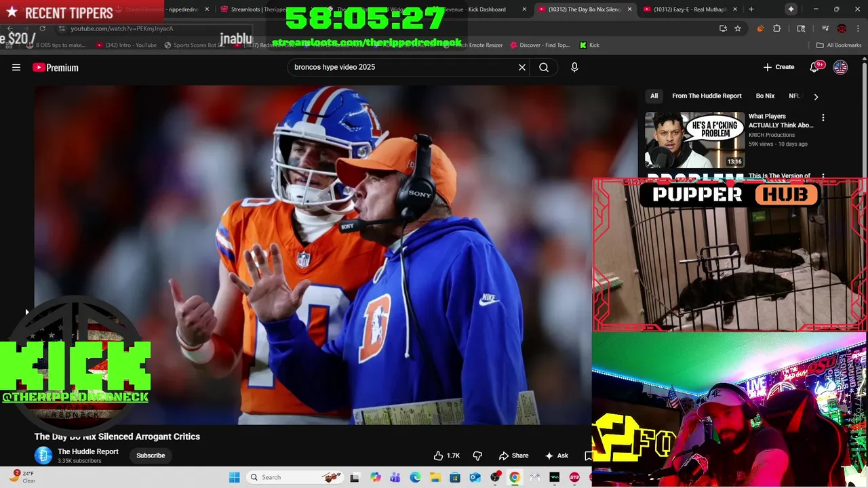Screen dimensions: 868x488
Task: Select the 'All' filter chip
Action: point(654,96)
